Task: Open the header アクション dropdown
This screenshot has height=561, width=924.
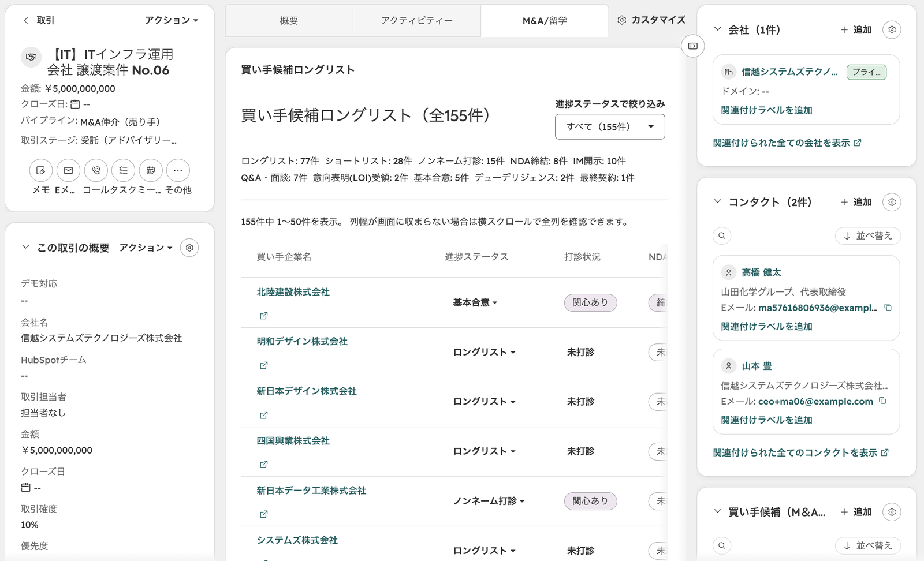Action: point(172,20)
